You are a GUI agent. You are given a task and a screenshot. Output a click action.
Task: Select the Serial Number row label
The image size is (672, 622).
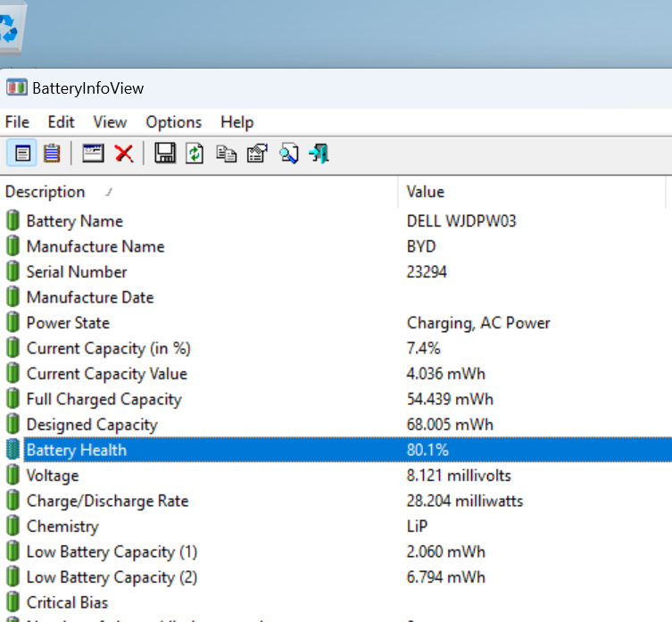click(x=77, y=272)
